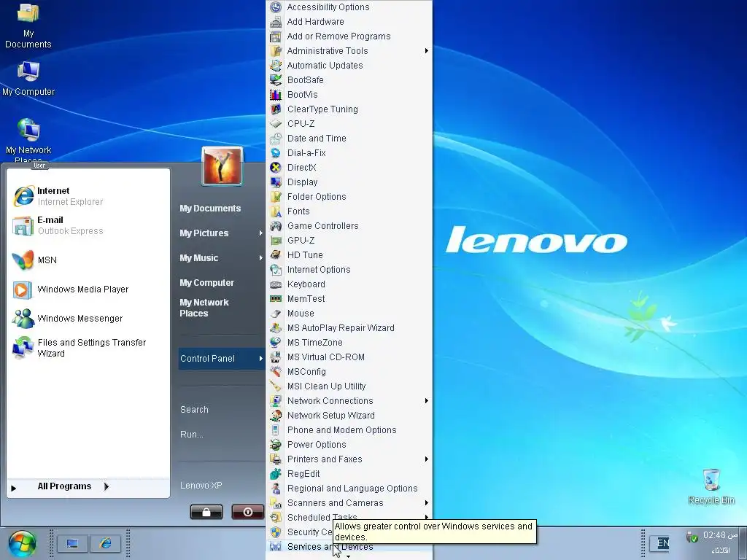Click the BootVis chart icon
The width and height of the screenshot is (747, 560).
point(275,95)
